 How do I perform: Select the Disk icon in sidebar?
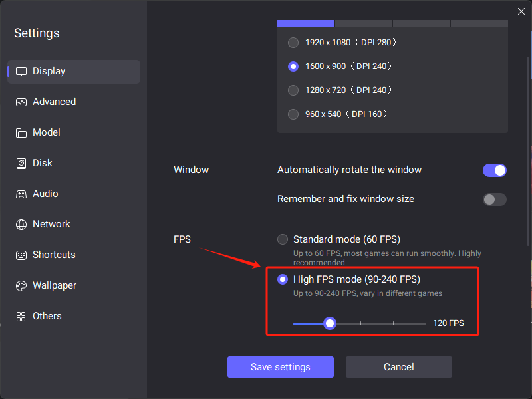[x=21, y=164]
